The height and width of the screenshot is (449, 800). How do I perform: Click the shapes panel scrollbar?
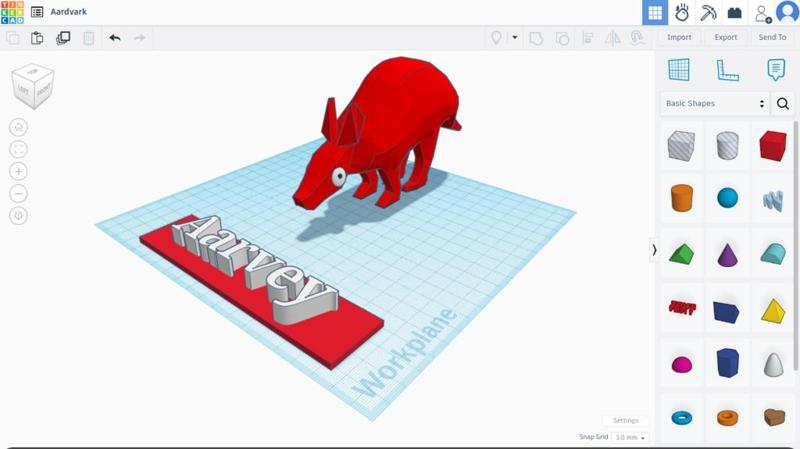click(796, 246)
